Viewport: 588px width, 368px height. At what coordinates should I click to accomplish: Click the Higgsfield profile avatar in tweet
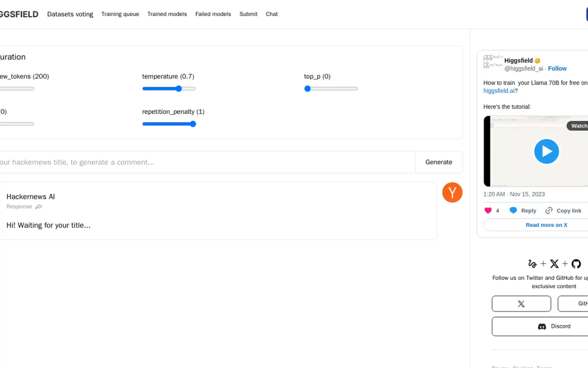click(492, 62)
